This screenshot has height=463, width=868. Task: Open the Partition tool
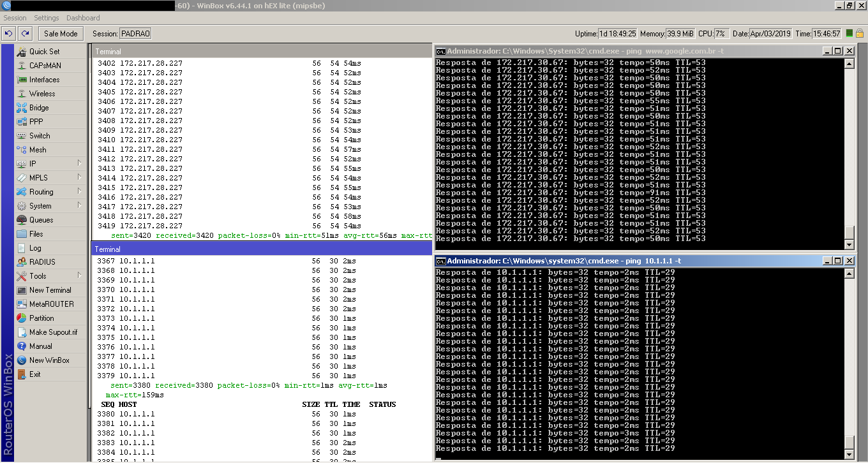[41, 318]
